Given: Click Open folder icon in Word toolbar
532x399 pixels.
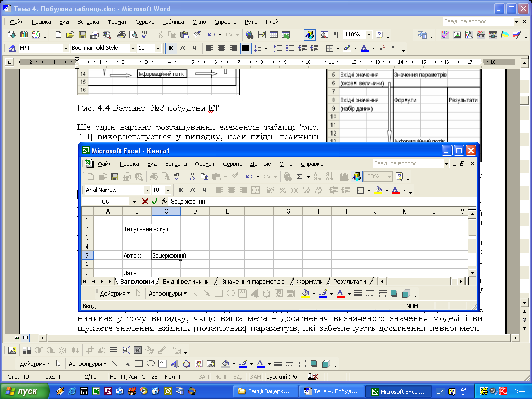Looking at the screenshot, I should coord(70,35).
